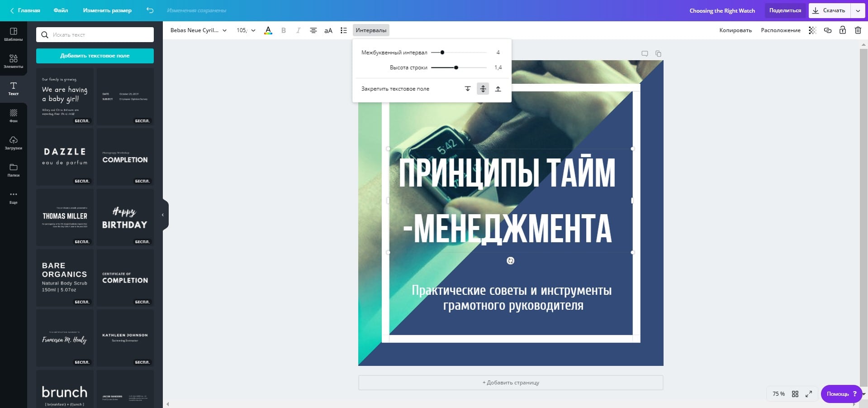The height and width of the screenshot is (408, 868).
Task: Adjust the Межбуквенный интервал slider
Action: coord(459,53)
